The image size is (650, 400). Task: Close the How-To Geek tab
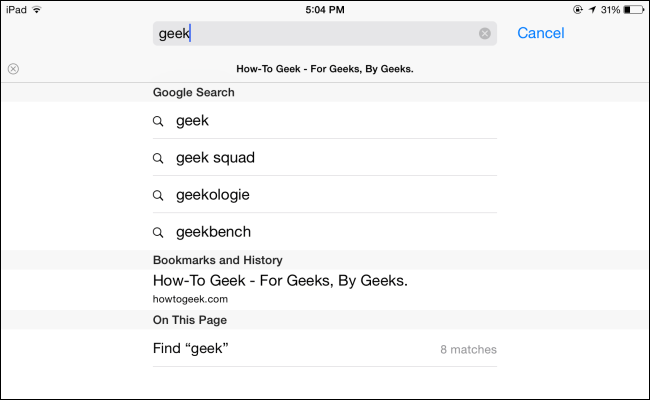(13, 69)
